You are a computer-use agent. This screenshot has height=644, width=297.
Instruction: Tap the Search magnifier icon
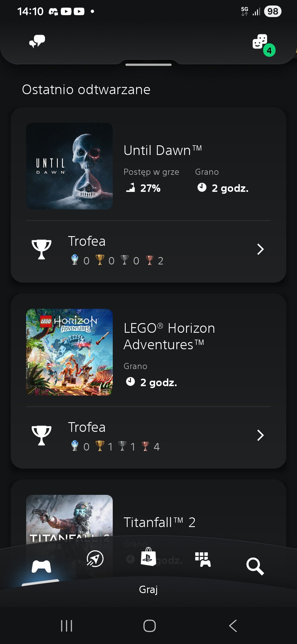tap(255, 566)
